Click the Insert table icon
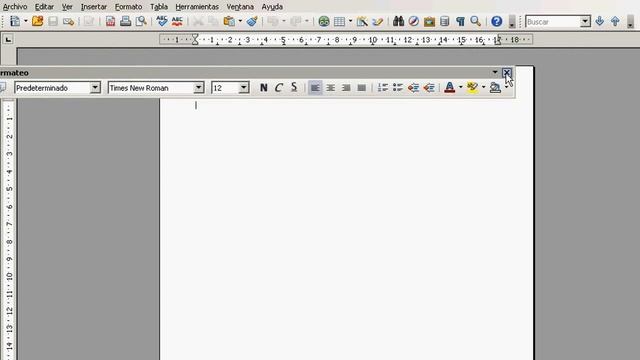640x360 pixels. click(339, 21)
